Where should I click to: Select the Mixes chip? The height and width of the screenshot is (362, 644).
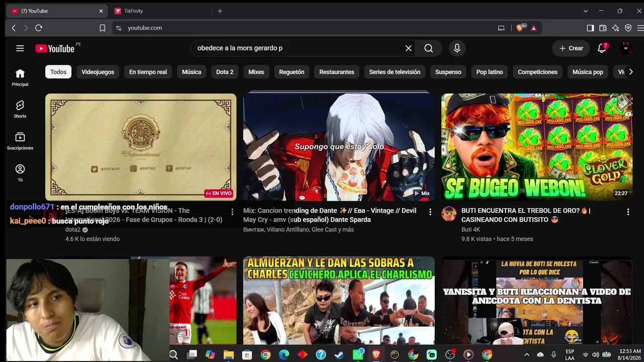point(256,72)
